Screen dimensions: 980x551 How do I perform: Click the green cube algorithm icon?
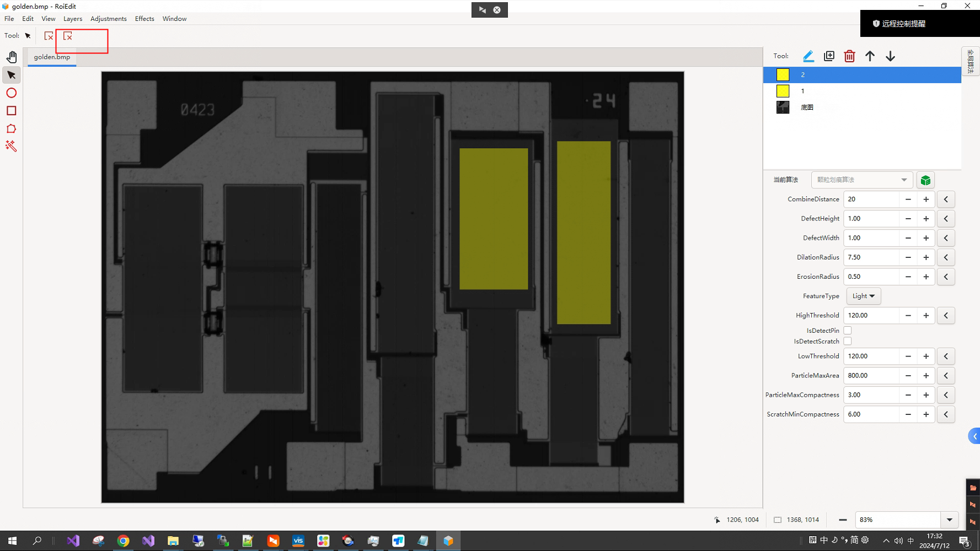coord(925,180)
